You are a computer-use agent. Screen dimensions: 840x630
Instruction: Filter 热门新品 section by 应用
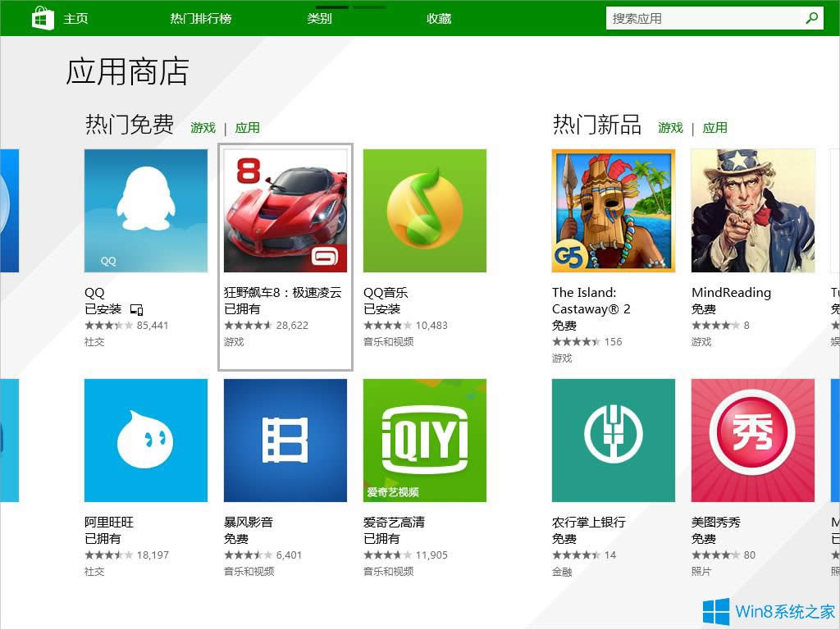[x=714, y=128]
